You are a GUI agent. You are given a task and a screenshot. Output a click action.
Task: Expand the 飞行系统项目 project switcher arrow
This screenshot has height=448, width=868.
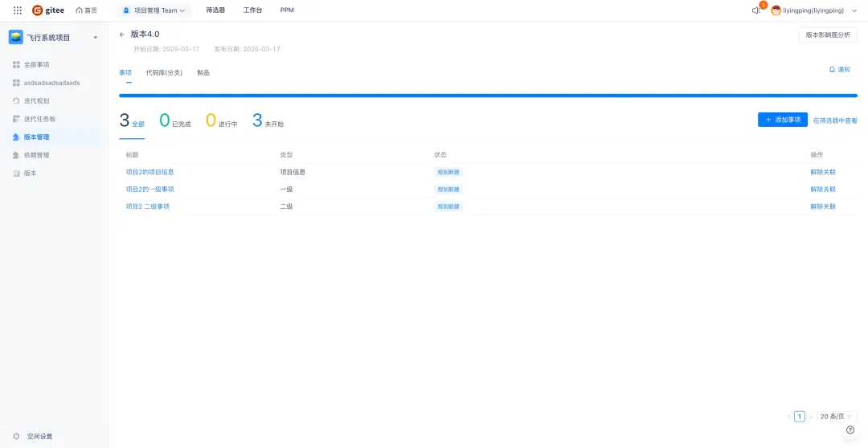pyautogui.click(x=95, y=38)
